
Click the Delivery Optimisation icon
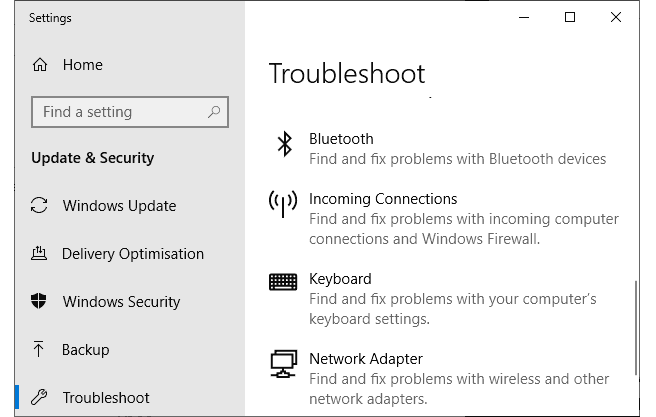coord(40,254)
